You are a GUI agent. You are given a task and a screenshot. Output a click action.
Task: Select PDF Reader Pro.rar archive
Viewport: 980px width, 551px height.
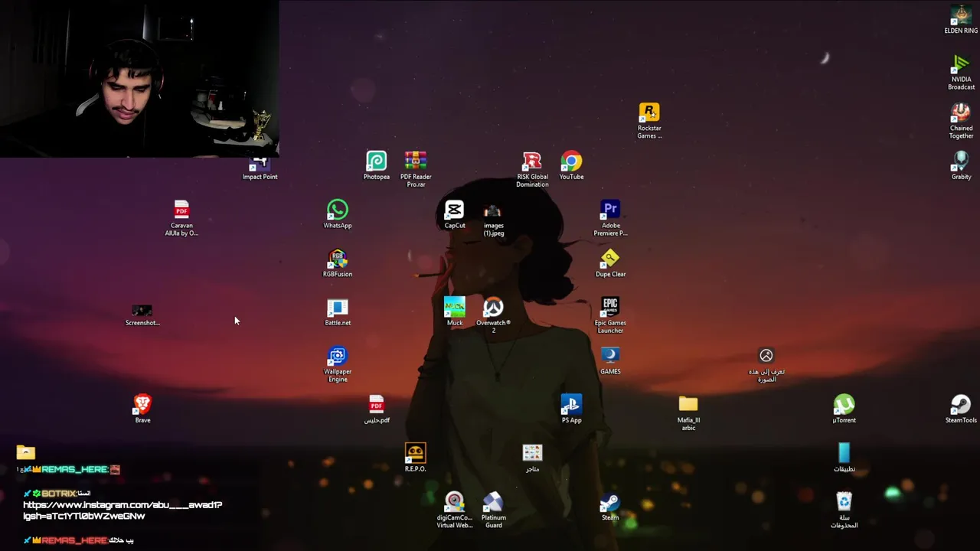[416, 169]
